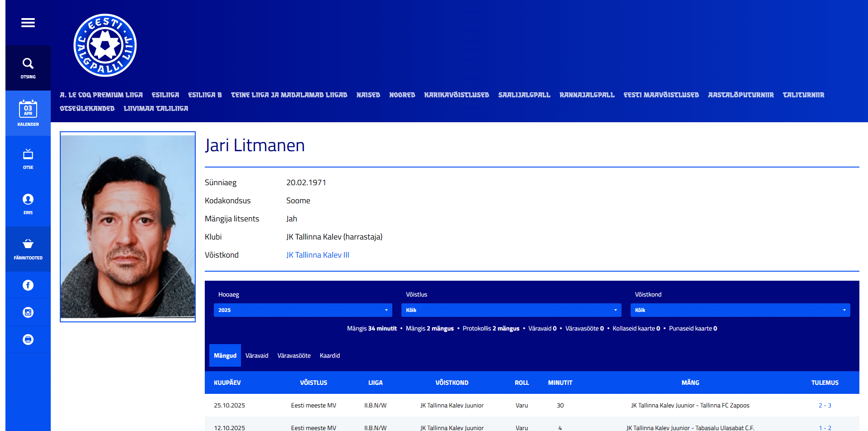Screen dimensions: 868x431
Task: Click the date 25.10.2025 cell
Action: pyautogui.click(x=229, y=405)
